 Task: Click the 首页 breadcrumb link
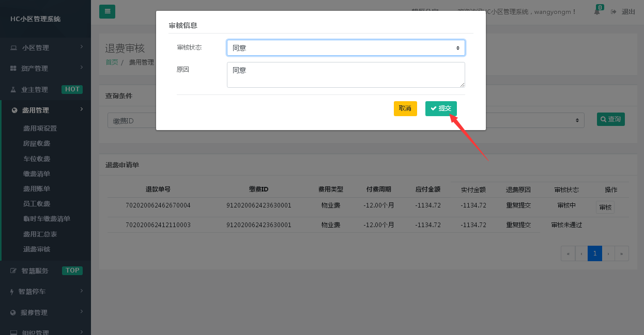coord(112,62)
